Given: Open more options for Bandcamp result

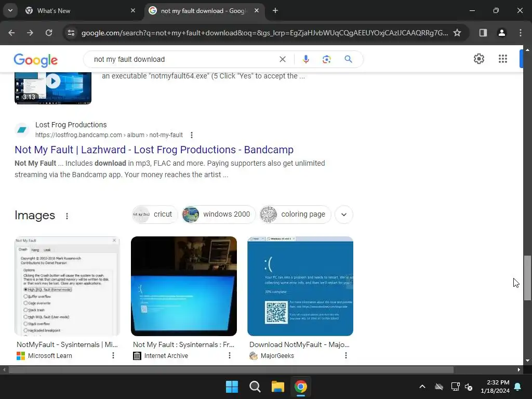Looking at the screenshot, I should click(x=192, y=135).
